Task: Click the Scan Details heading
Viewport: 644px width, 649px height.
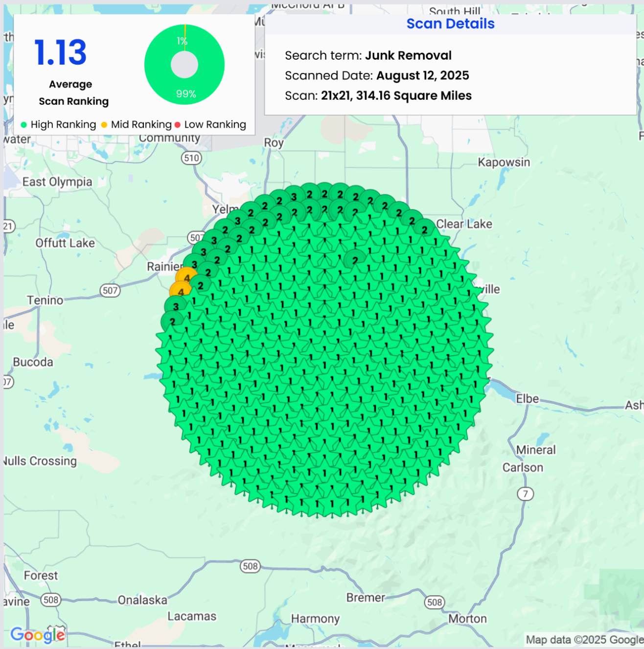Action: [x=450, y=24]
